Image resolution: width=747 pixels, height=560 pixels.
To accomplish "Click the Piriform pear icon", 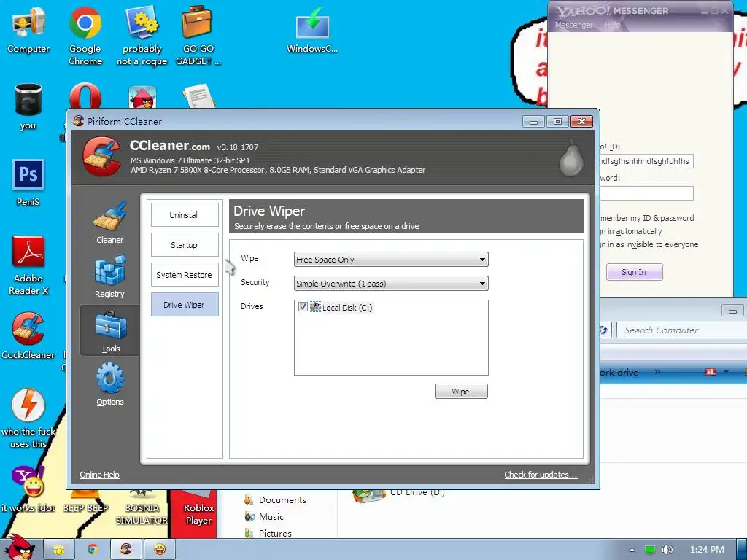I will (x=570, y=158).
